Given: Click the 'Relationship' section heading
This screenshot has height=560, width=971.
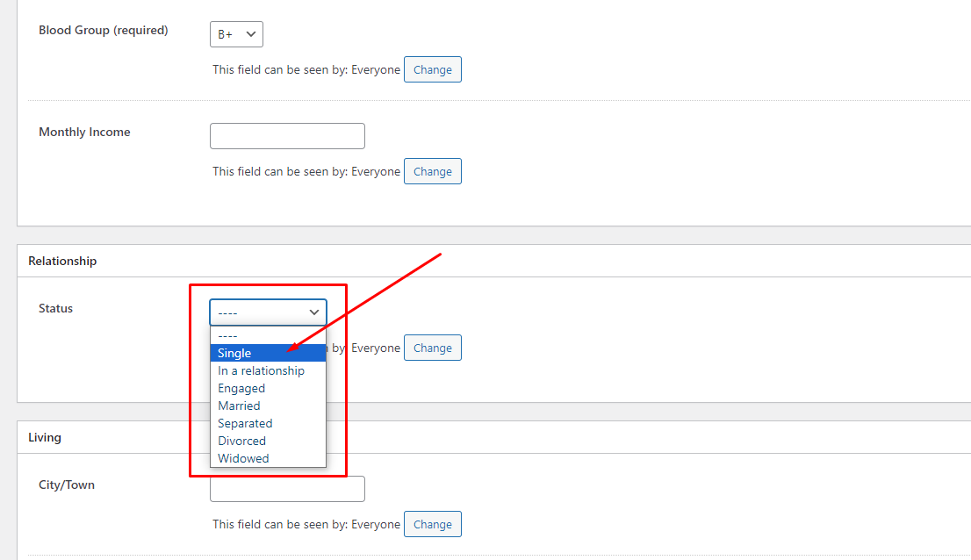Looking at the screenshot, I should (x=62, y=261).
